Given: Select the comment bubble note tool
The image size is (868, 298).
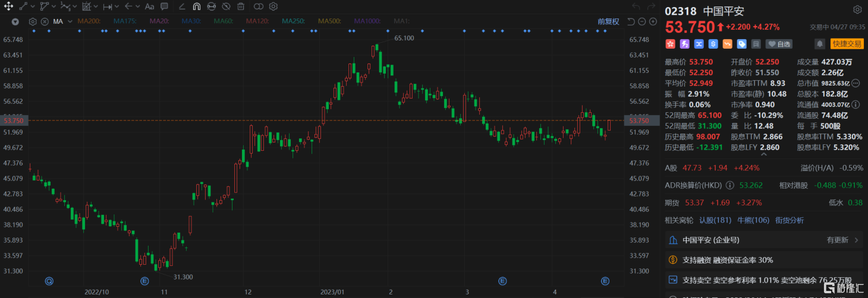Looking at the screenshot, I should [165, 7].
